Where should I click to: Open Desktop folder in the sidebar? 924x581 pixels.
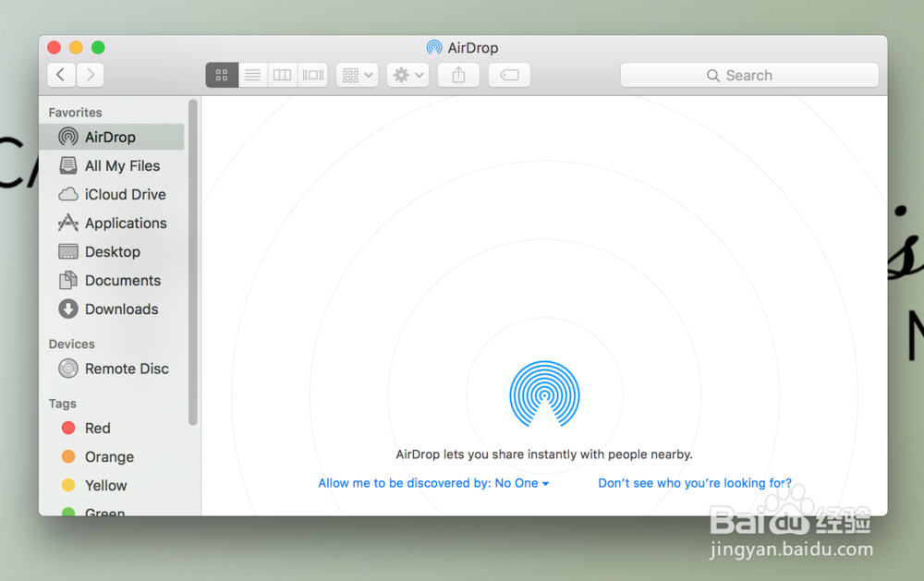tap(112, 251)
